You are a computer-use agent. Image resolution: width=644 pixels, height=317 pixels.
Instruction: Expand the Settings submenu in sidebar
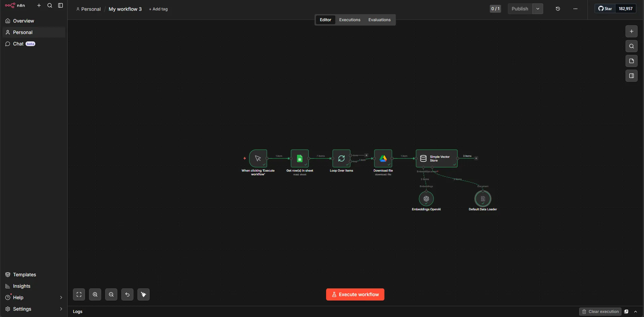[x=61, y=309]
